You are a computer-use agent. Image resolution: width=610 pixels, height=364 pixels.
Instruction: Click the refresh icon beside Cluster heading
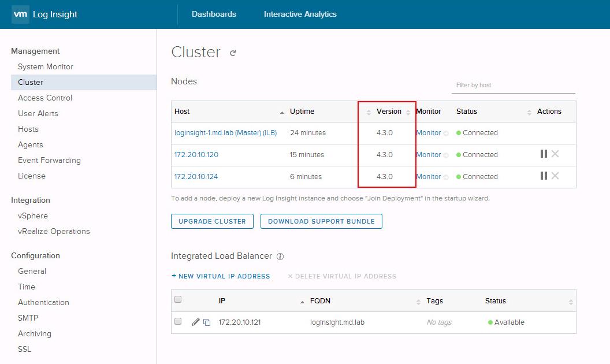point(233,53)
